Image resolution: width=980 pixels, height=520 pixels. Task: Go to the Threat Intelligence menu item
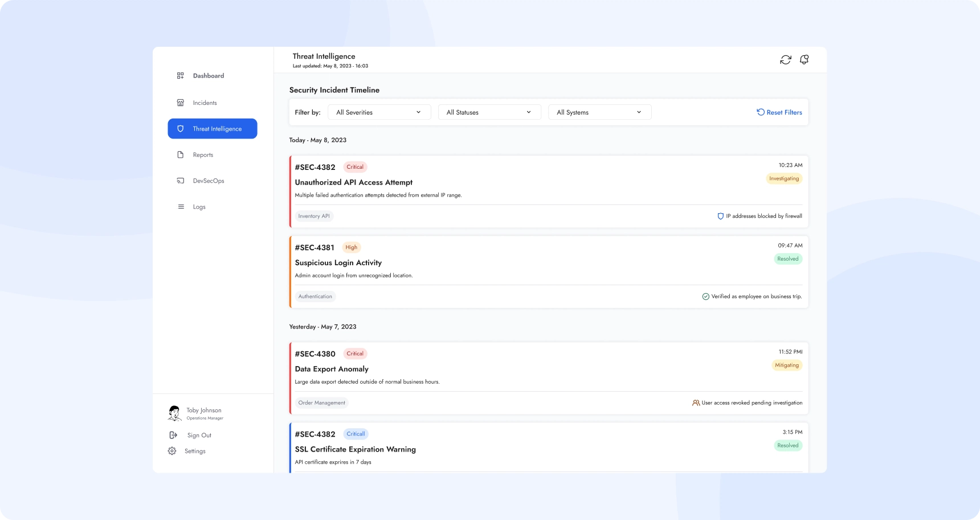click(213, 129)
